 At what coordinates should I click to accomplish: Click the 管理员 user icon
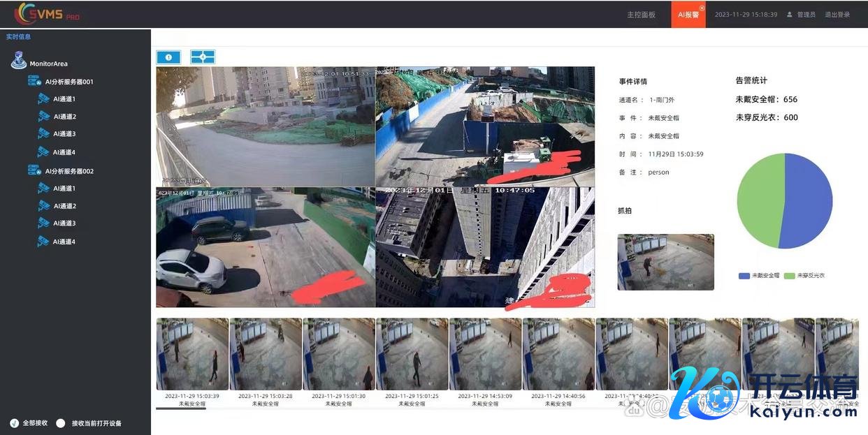coord(790,15)
